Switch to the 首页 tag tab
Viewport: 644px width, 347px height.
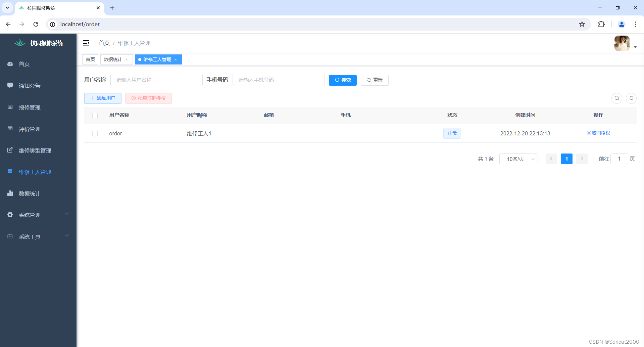click(x=90, y=59)
